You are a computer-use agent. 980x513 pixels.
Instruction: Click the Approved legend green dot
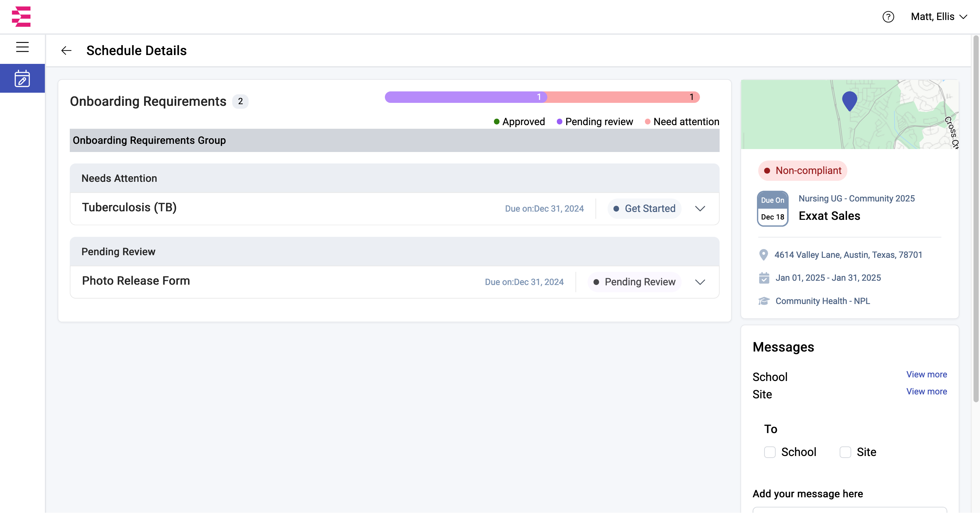click(497, 122)
